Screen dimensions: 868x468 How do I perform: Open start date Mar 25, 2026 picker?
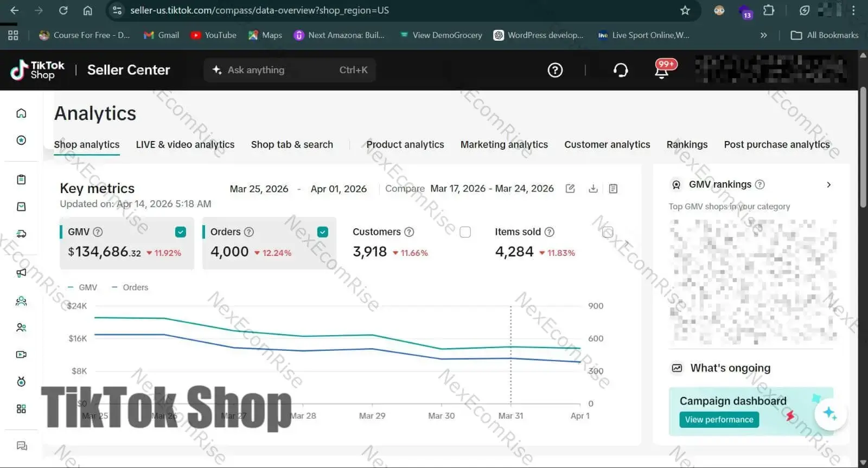pos(259,189)
